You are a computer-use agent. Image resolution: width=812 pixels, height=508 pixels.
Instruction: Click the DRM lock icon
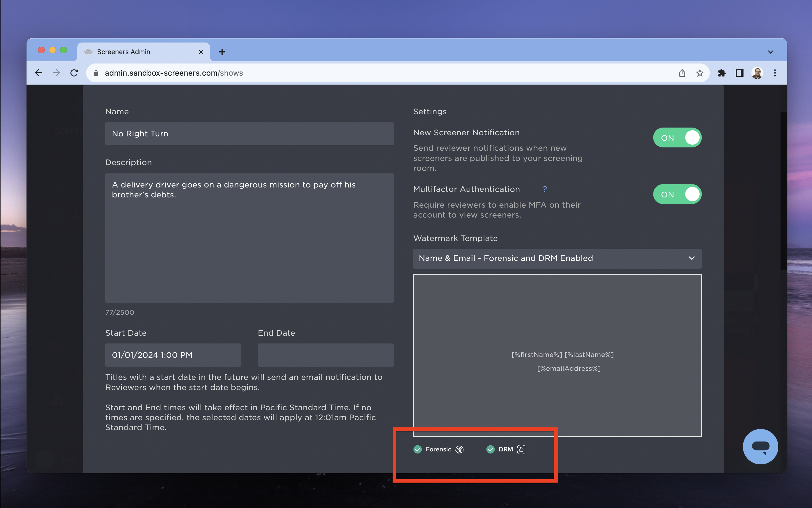pyautogui.click(x=521, y=449)
